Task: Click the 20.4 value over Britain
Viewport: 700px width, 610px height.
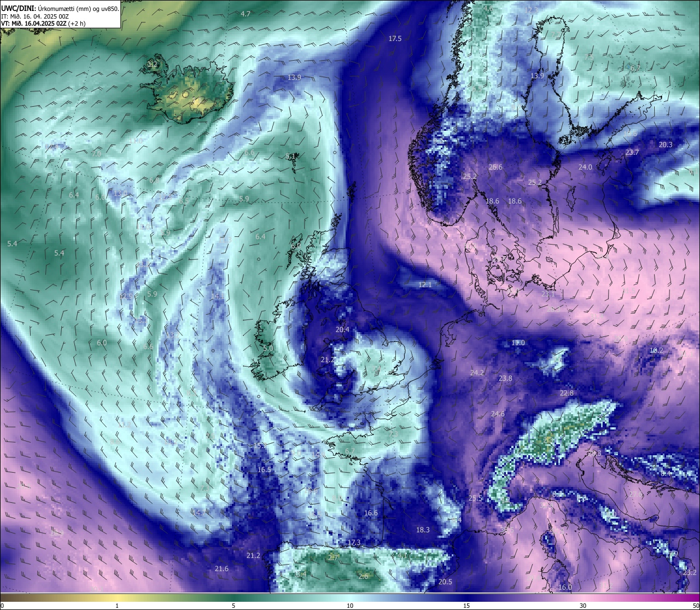Action: (x=342, y=329)
